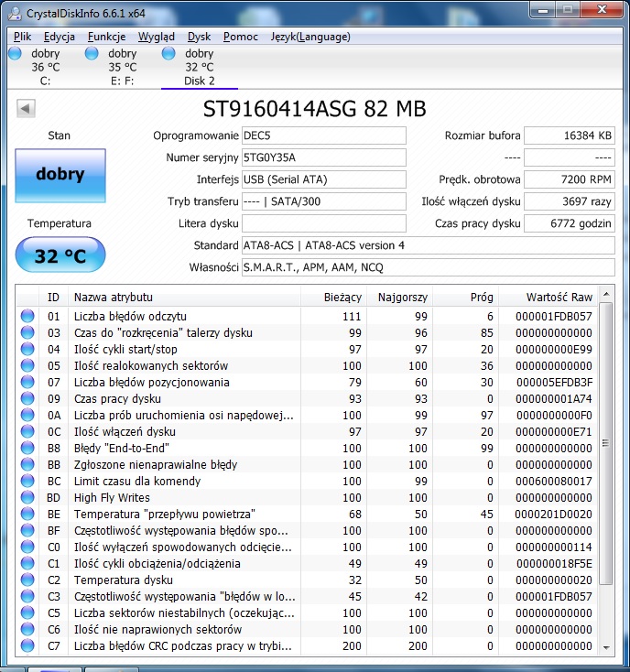Click status orb for attribute 0A

tap(27, 416)
